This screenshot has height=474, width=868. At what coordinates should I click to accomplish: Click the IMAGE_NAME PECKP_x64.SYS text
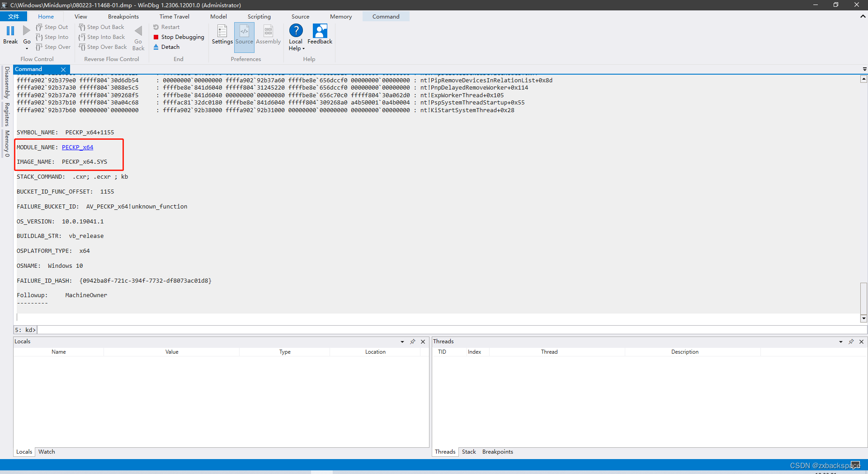[62, 162]
